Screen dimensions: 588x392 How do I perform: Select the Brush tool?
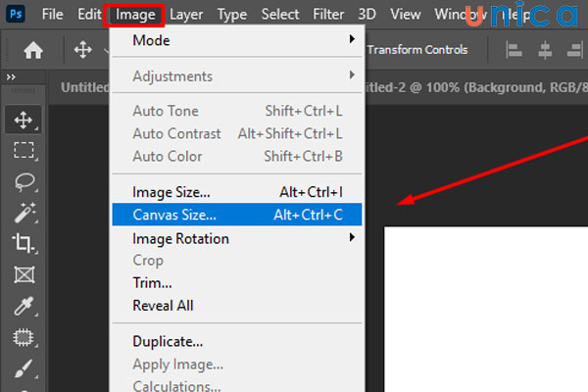pos(23,368)
